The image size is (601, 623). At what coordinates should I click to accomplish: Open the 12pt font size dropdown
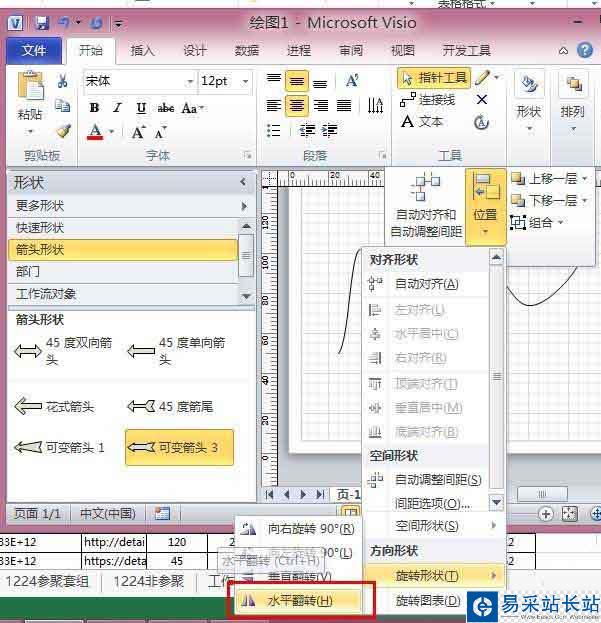coord(245,81)
